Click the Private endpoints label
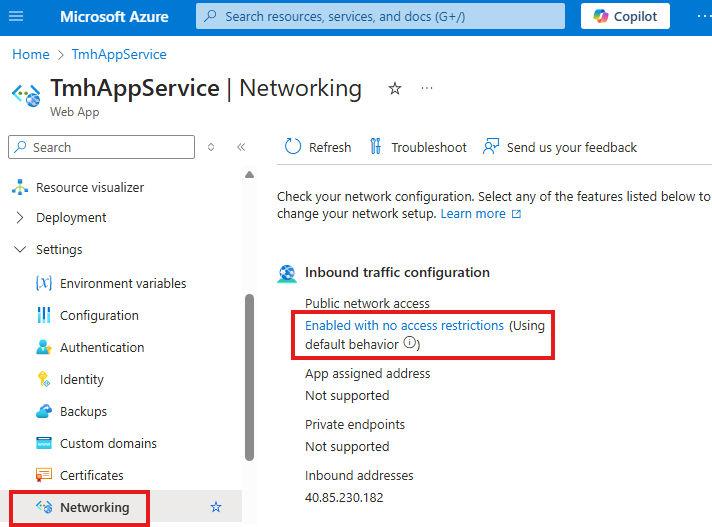Screen dimensions: 712x527 click(x=355, y=424)
